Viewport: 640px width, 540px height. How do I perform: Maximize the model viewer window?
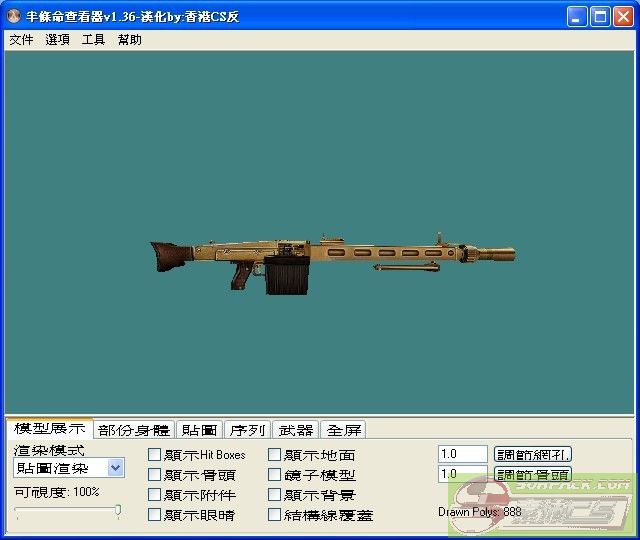600,17
